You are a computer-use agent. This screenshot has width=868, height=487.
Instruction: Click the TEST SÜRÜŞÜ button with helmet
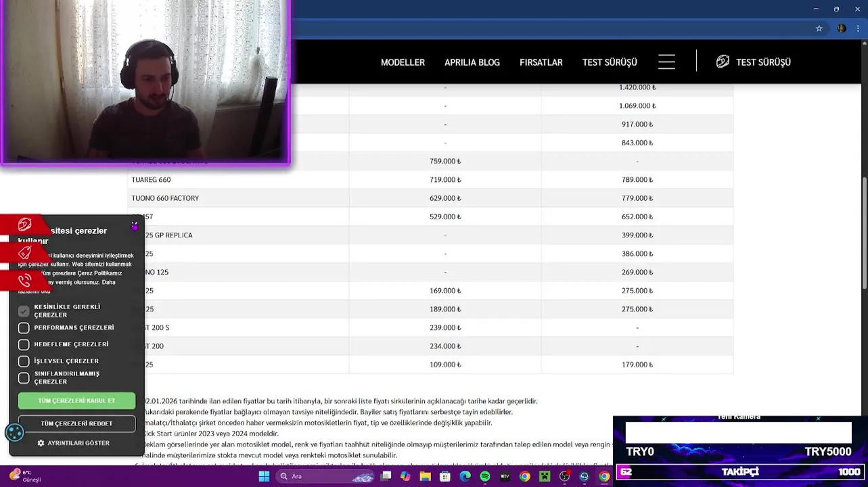(753, 62)
